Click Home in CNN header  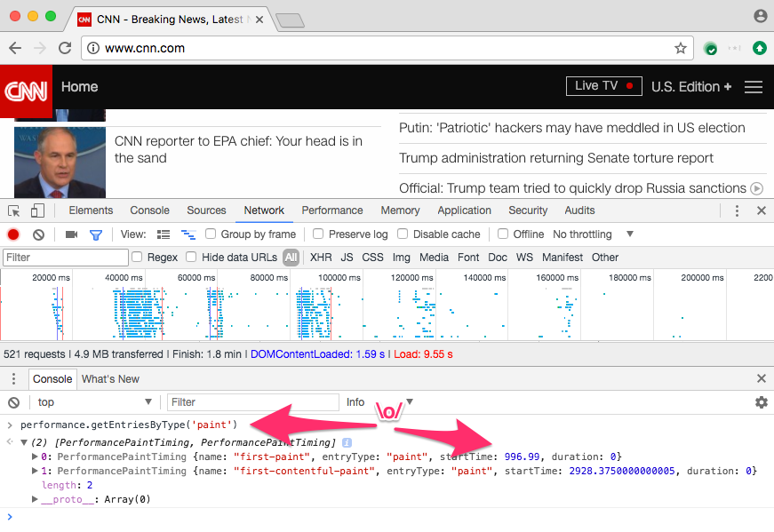79,87
